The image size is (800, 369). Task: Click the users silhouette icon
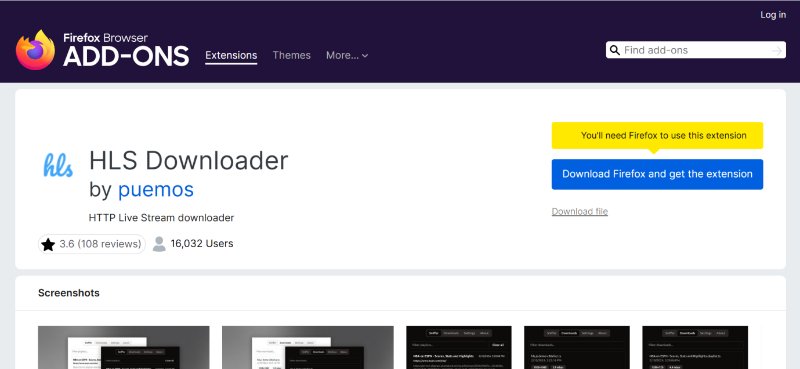click(159, 244)
